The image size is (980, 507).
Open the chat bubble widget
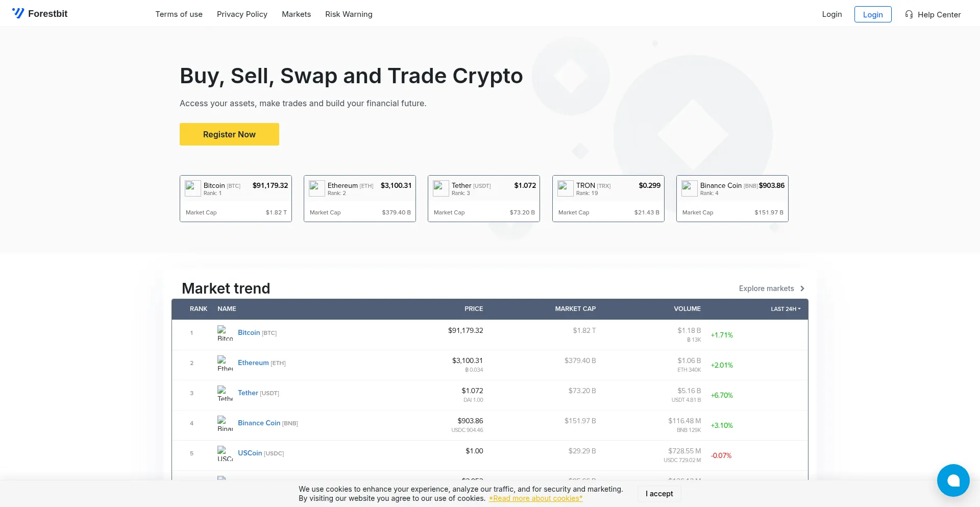(x=953, y=480)
